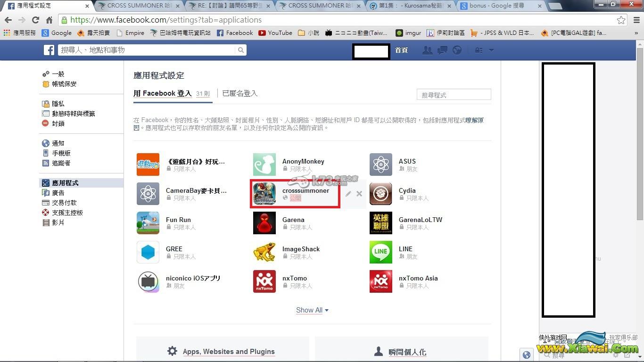Open the imgur bookmark
644x362 pixels.
coord(408,33)
